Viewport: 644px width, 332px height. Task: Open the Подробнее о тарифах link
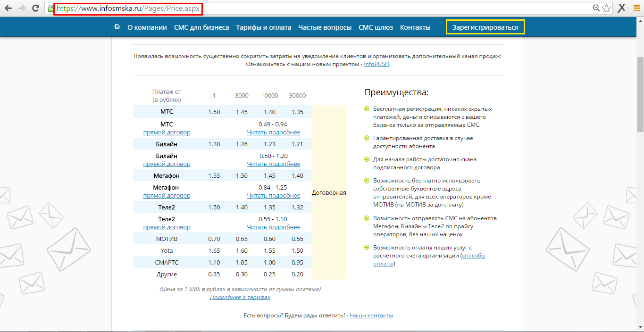[240, 297]
